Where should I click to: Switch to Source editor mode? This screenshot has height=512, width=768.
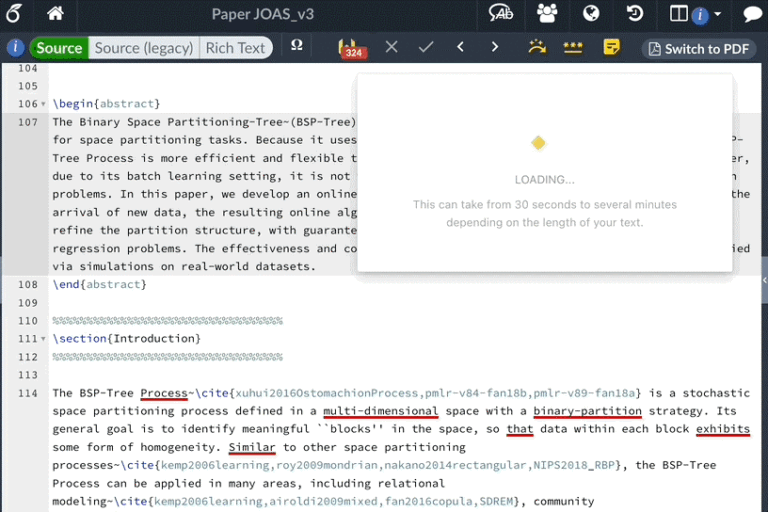click(x=59, y=48)
